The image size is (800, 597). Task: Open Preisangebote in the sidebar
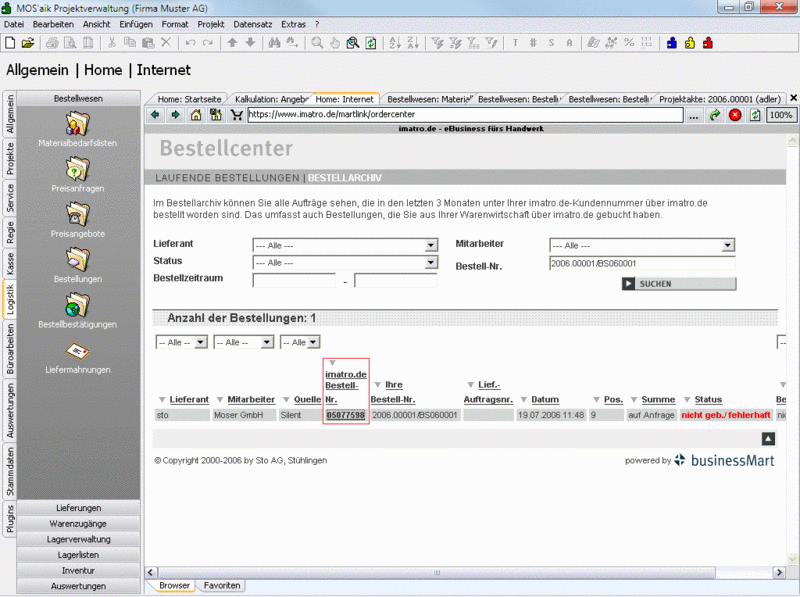(78, 220)
